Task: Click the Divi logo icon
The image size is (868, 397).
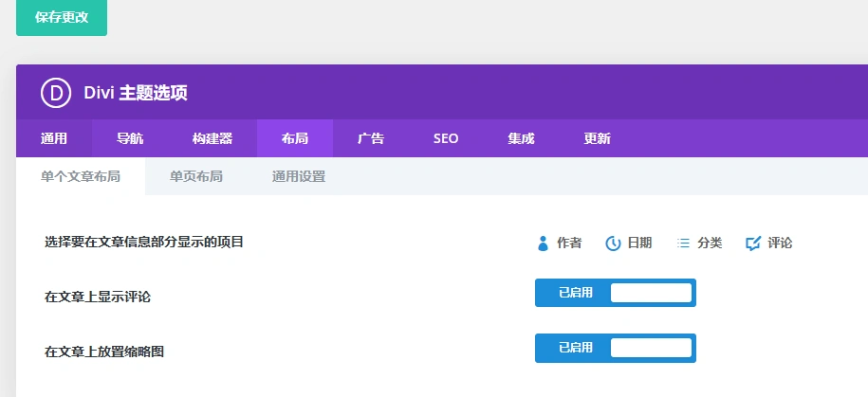Action: (x=56, y=92)
